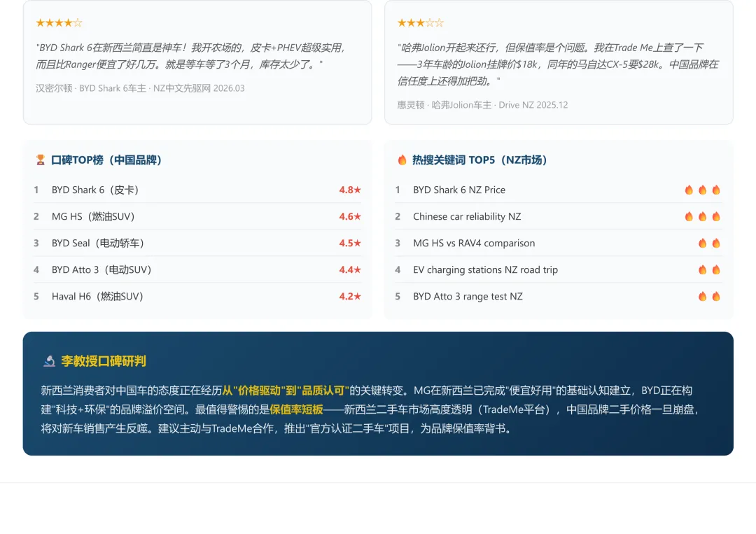Click the trophy icon beside 口碑TOP榜
The width and height of the screenshot is (756, 534).
pyautogui.click(x=41, y=160)
